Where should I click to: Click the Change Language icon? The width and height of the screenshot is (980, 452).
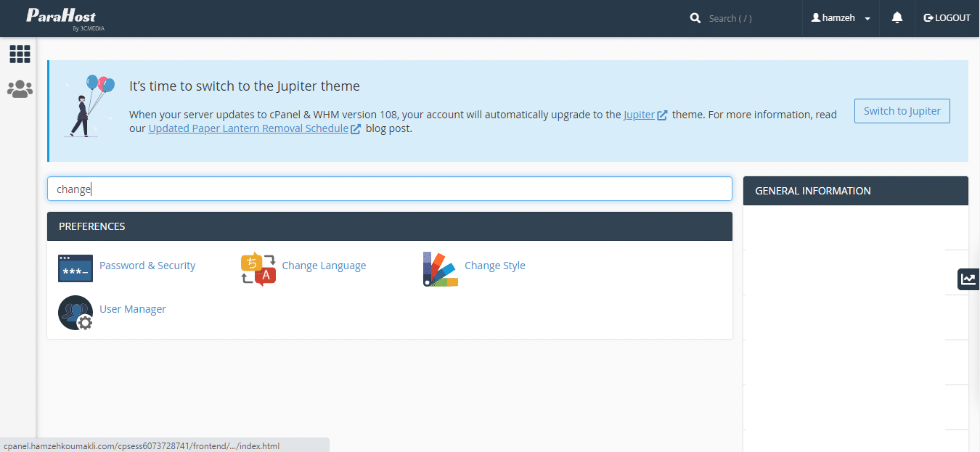point(258,269)
